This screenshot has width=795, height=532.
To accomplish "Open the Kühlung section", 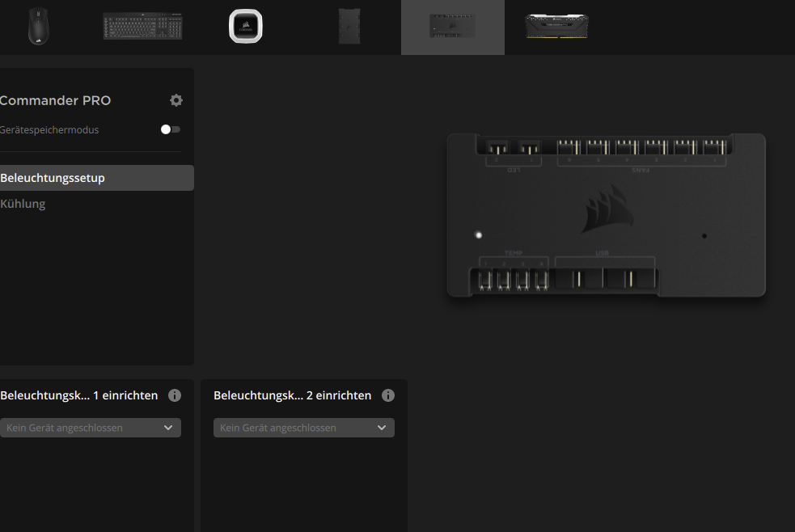I will tap(23, 204).
